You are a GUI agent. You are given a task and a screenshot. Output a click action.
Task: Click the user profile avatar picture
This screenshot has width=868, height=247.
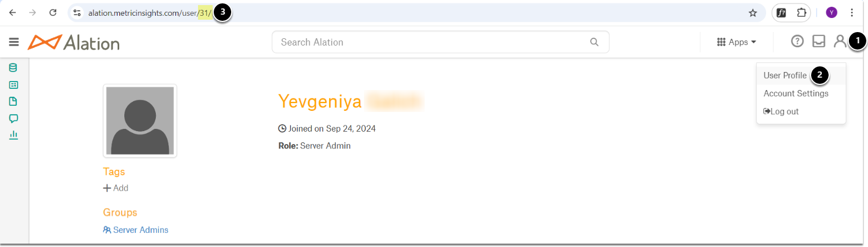pyautogui.click(x=140, y=121)
